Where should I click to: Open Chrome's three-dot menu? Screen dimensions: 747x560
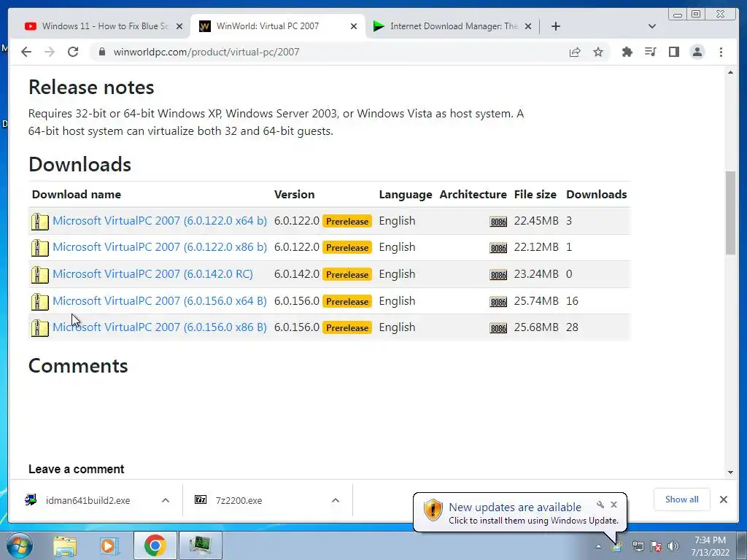click(x=721, y=52)
